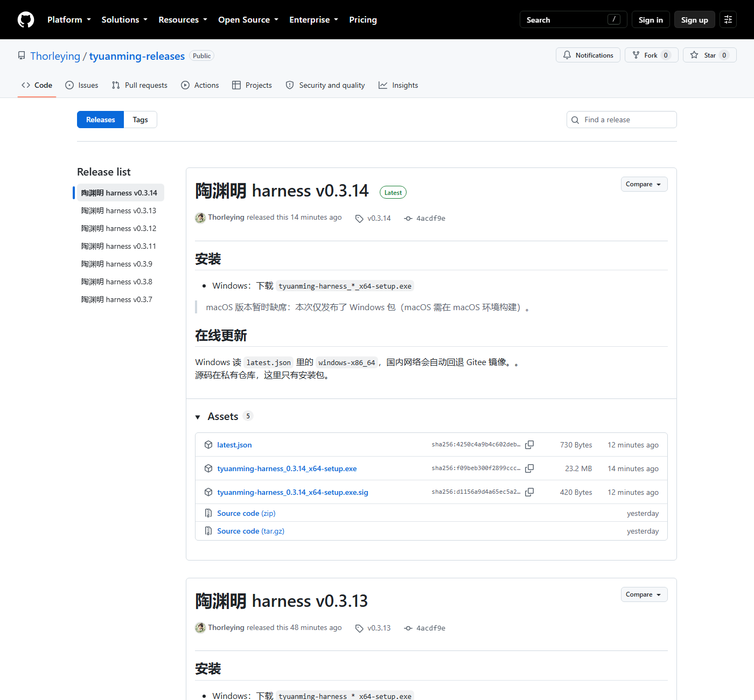Click the Sign up button

click(x=695, y=19)
